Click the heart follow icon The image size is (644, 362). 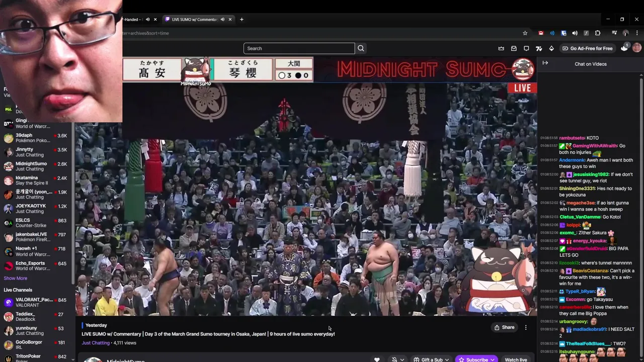[x=377, y=359]
